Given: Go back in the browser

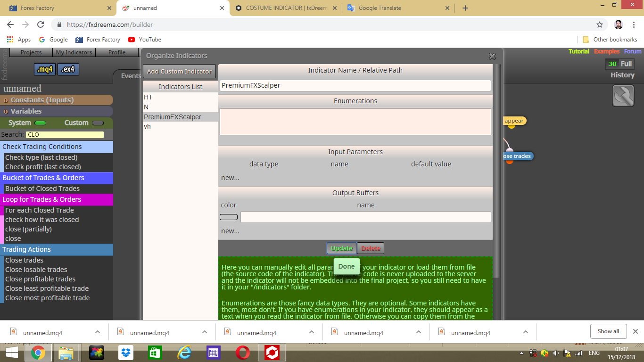Looking at the screenshot, I should pos(10,25).
